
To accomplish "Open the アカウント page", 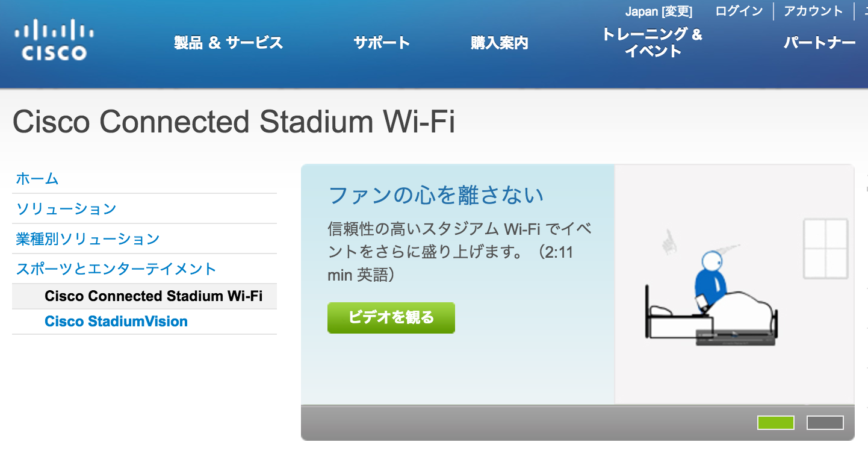I will click(813, 10).
